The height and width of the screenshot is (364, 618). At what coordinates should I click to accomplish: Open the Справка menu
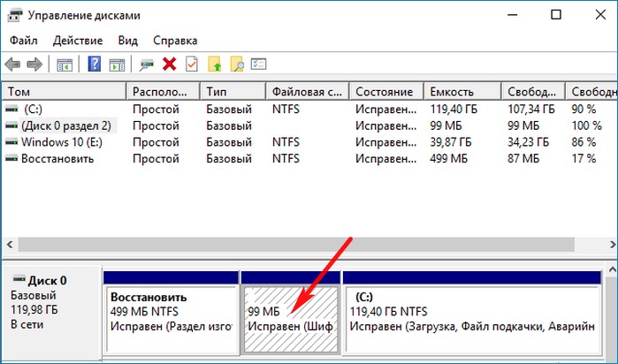[175, 41]
